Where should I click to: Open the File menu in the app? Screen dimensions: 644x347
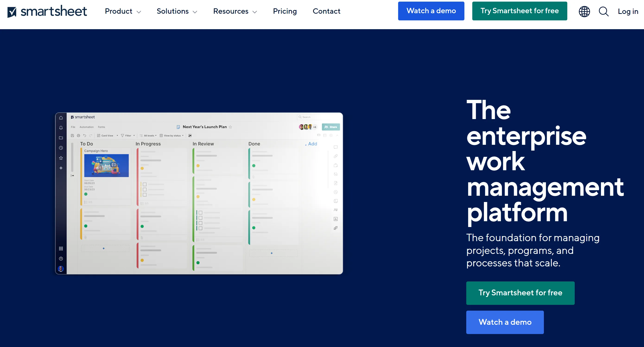coord(73,127)
